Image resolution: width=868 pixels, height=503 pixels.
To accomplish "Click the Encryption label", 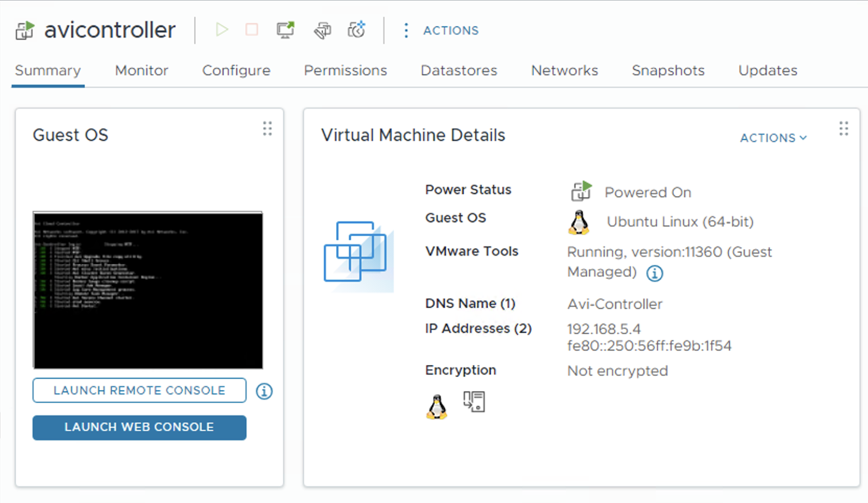I will click(x=461, y=370).
